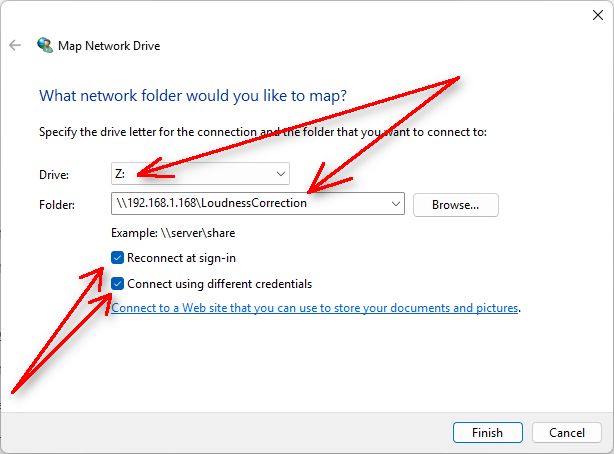Cancel the network drive mapping
Image resolution: width=614 pixels, height=454 pixels.
566,432
